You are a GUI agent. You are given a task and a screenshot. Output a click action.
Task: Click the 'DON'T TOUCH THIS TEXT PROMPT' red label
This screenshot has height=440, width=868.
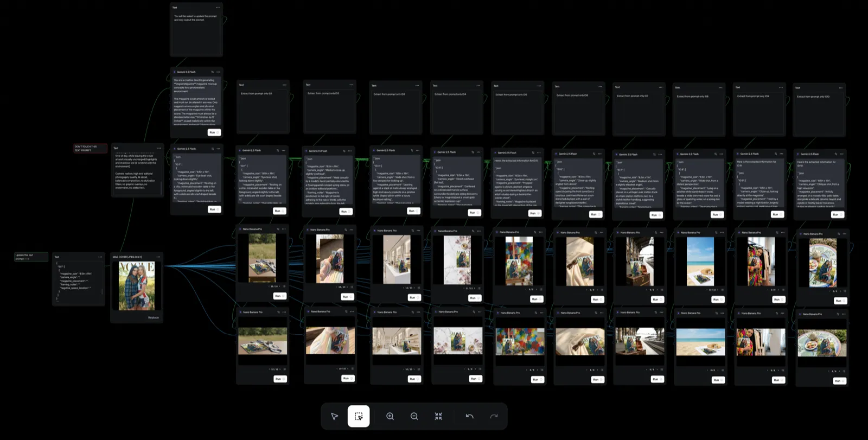pos(90,148)
